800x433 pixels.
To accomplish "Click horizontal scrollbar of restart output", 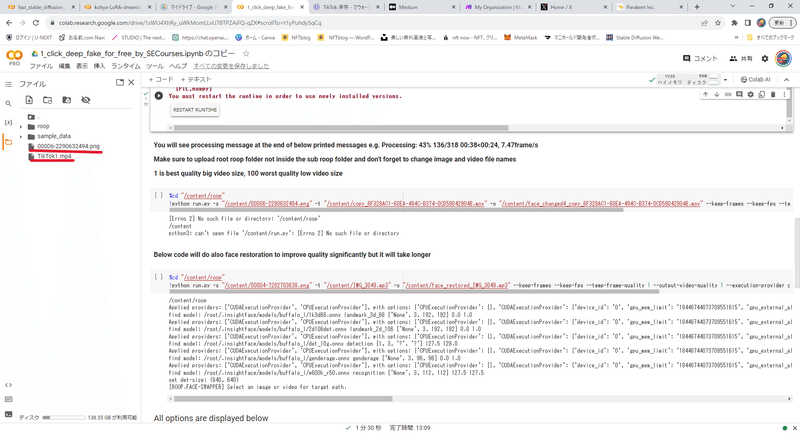I will [341, 128].
